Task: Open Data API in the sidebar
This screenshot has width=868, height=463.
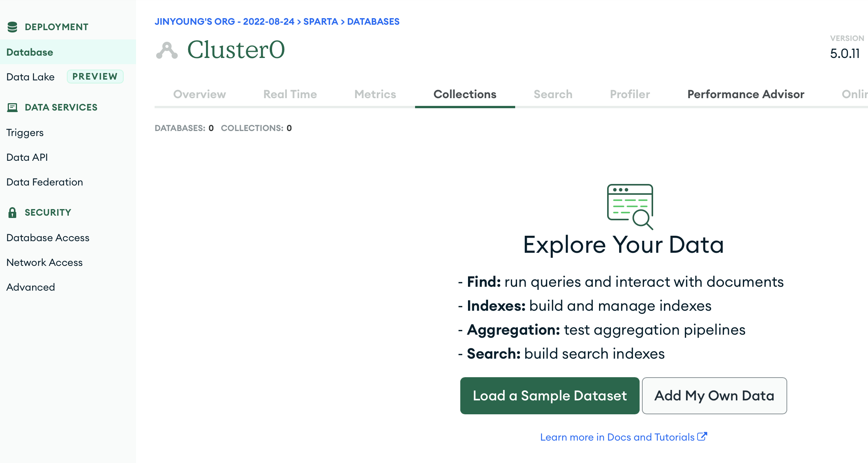Action: click(x=27, y=157)
